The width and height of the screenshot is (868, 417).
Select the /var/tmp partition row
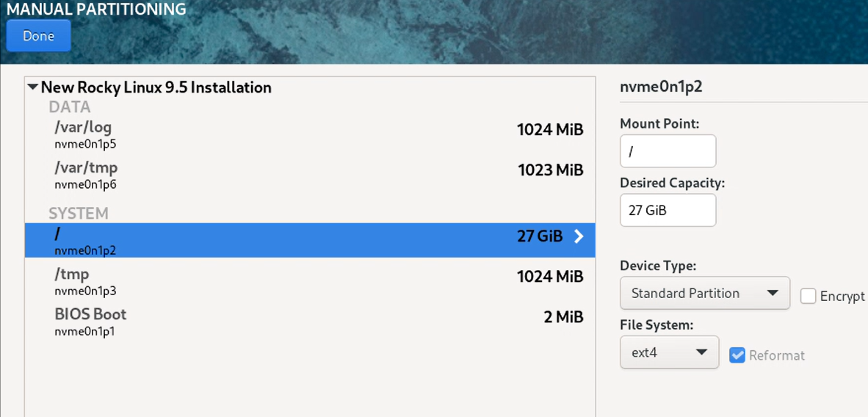[310, 175]
